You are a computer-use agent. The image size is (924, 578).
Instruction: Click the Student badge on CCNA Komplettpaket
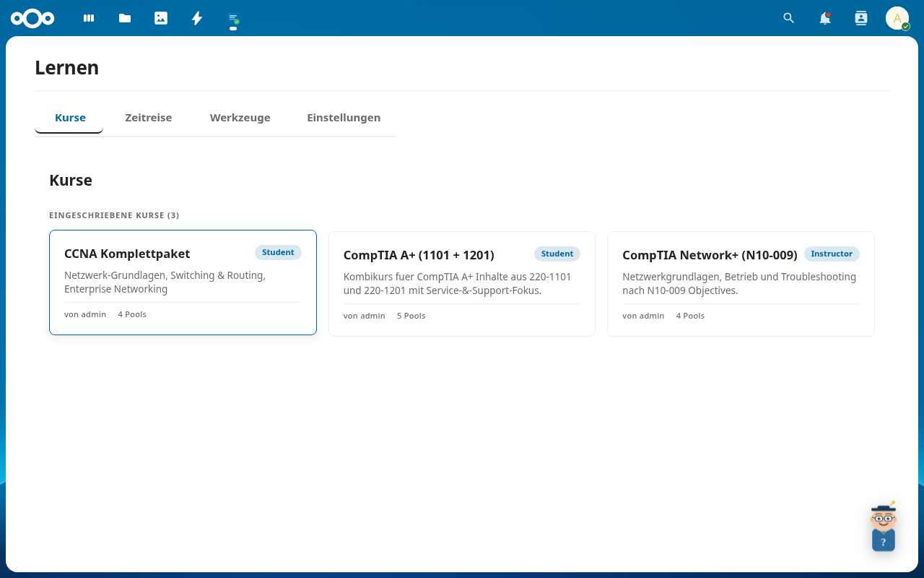click(278, 252)
